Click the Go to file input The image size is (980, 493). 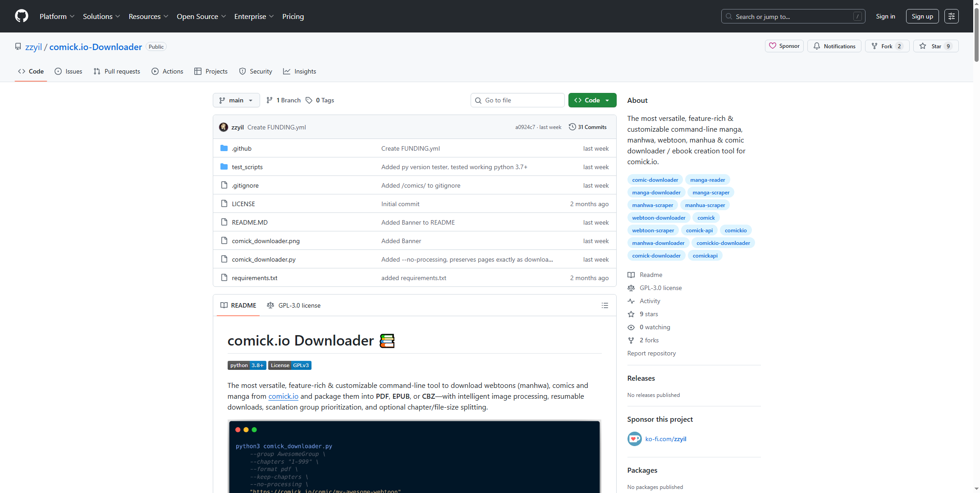tap(517, 100)
